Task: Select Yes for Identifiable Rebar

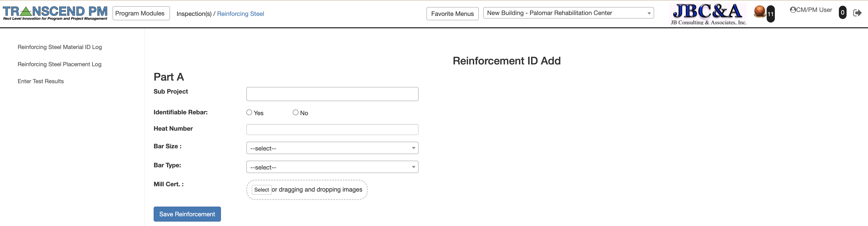Action: [249, 113]
